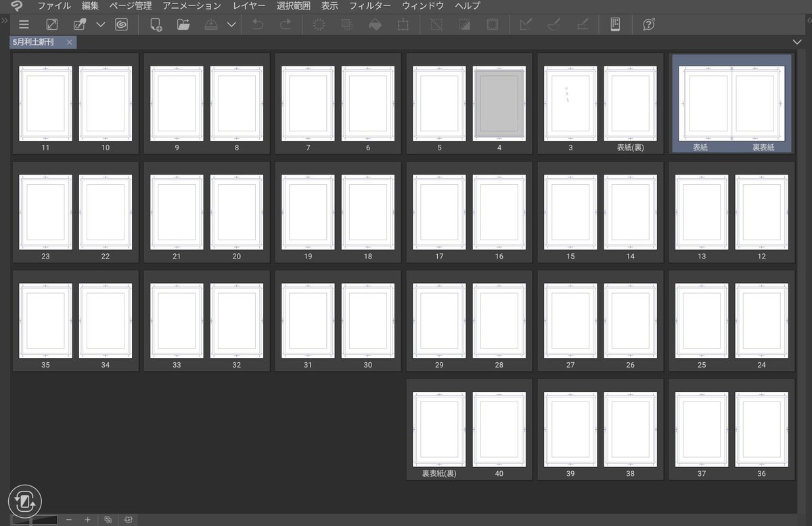Viewport: 812px width, 526px height.
Task: Click the Clear Outside Selection icon
Action: coord(346,24)
